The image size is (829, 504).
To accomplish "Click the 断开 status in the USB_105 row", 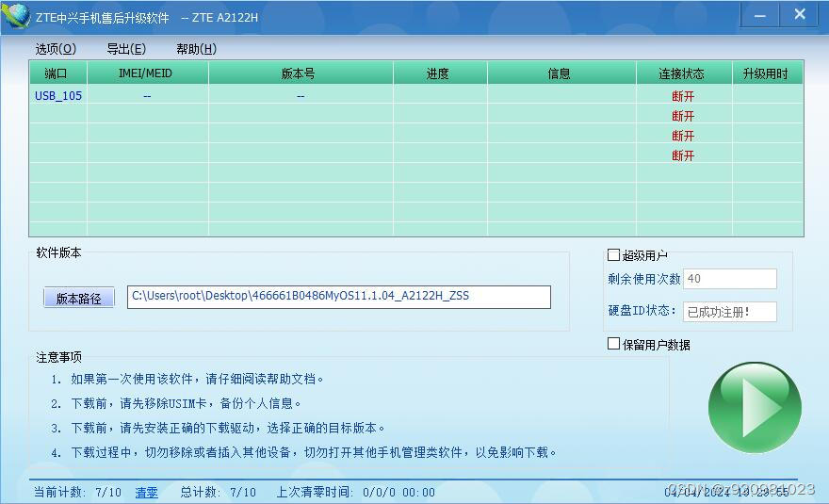I will pos(683,96).
